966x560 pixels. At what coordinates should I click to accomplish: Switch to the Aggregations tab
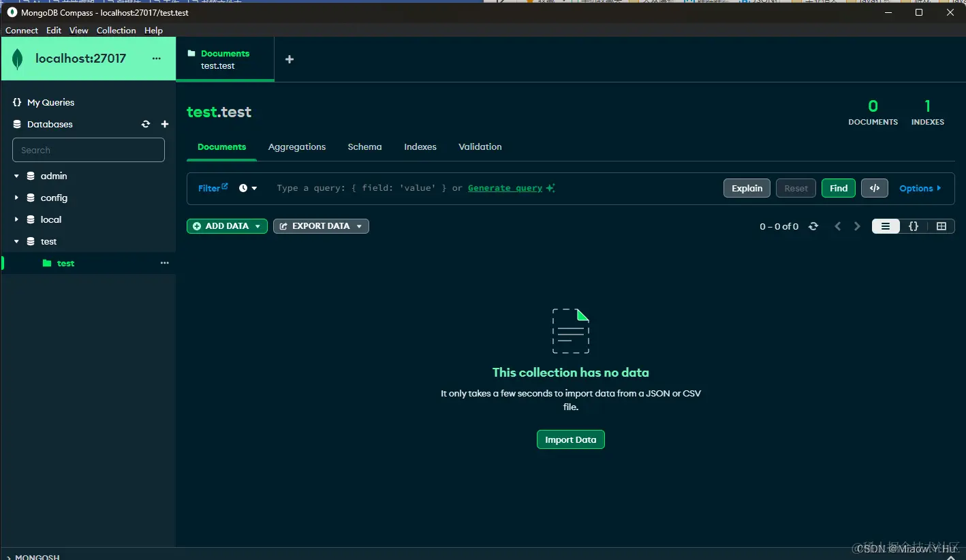coord(297,146)
